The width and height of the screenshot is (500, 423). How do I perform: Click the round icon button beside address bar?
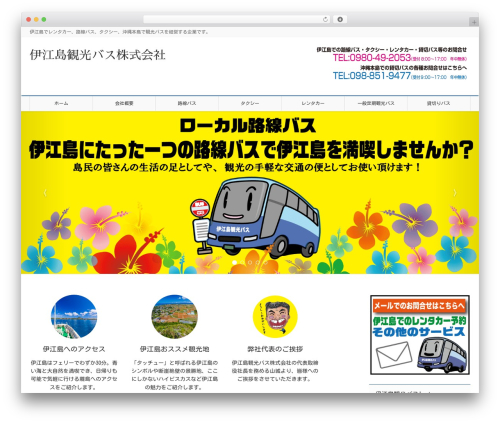point(340,20)
